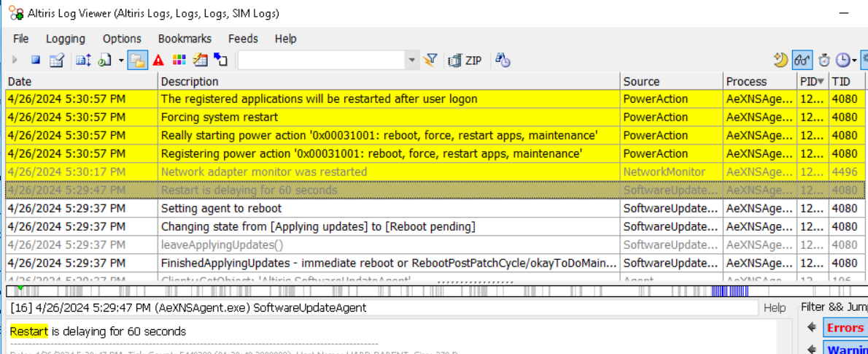Toggle the highlighted folder view icon

pyautogui.click(x=137, y=60)
